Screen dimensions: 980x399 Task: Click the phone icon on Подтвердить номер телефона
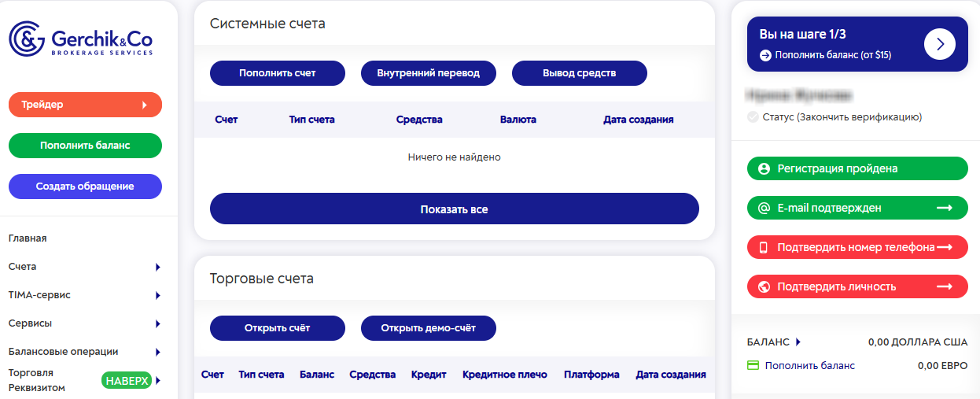[x=763, y=247]
